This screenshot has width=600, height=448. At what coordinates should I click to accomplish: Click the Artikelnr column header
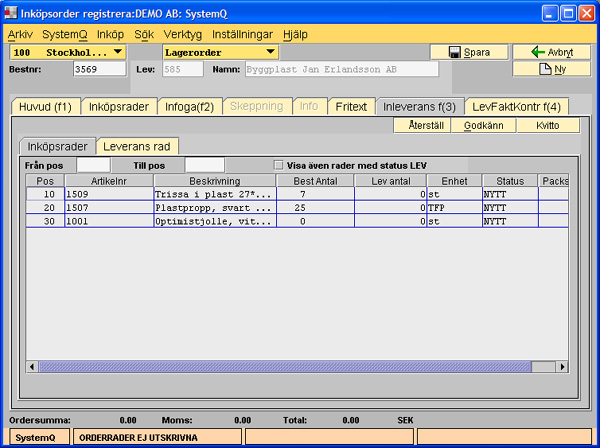coord(109,181)
